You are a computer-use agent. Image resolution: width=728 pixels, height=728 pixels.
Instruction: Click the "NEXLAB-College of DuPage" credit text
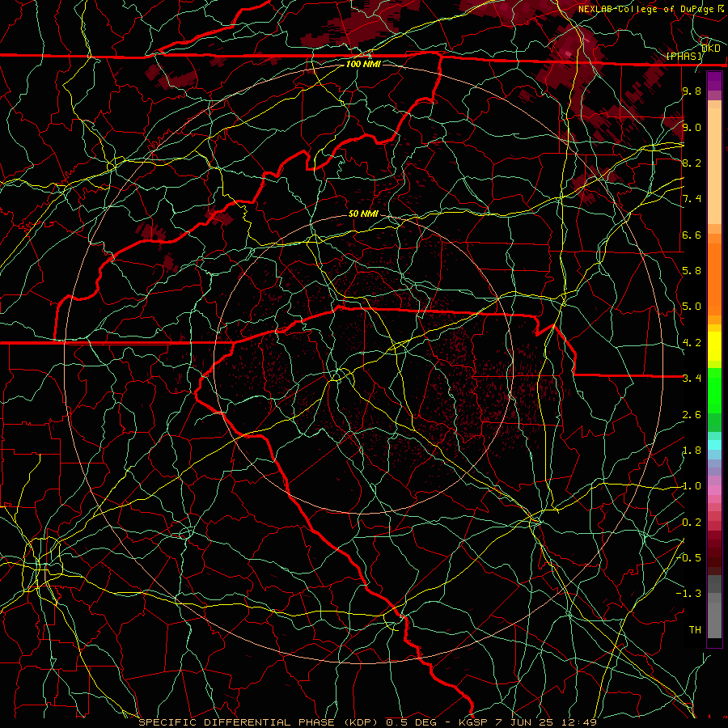tap(647, 9)
